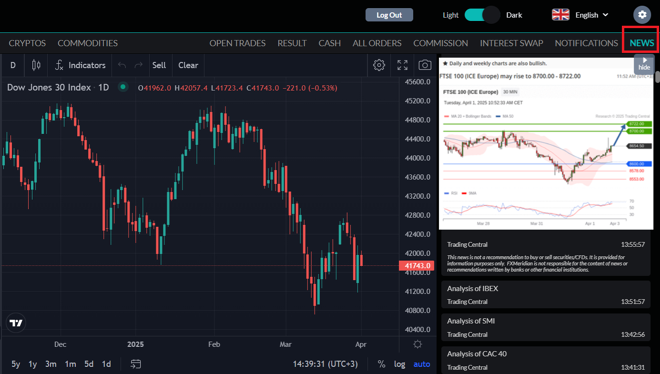Open the Analysis of IBEX news item
Image resolution: width=660 pixels, height=374 pixels.
(546, 294)
